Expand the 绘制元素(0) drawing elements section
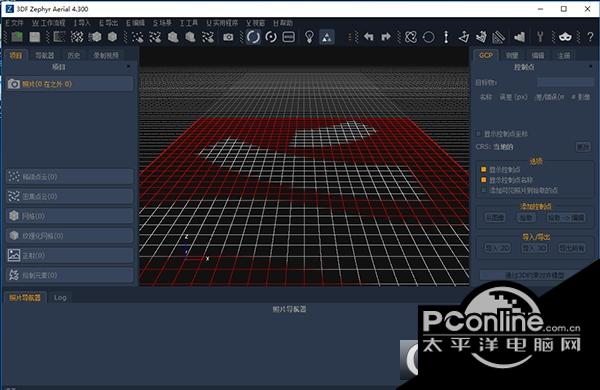The width and height of the screenshot is (600, 390). [70, 275]
